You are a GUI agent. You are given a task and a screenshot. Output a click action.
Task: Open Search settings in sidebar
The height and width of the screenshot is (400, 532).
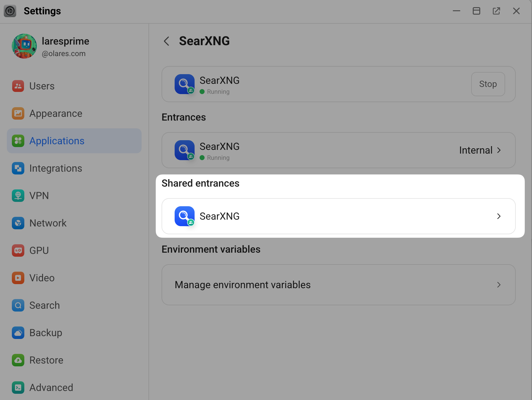point(74,305)
